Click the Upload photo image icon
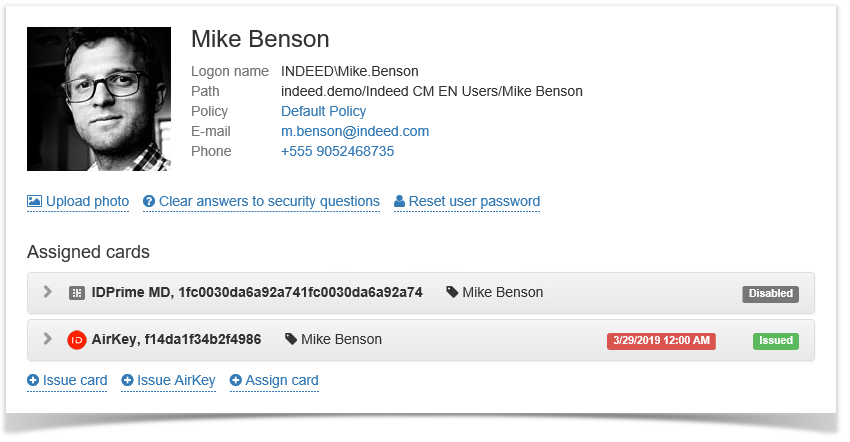 click(x=34, y=202)
